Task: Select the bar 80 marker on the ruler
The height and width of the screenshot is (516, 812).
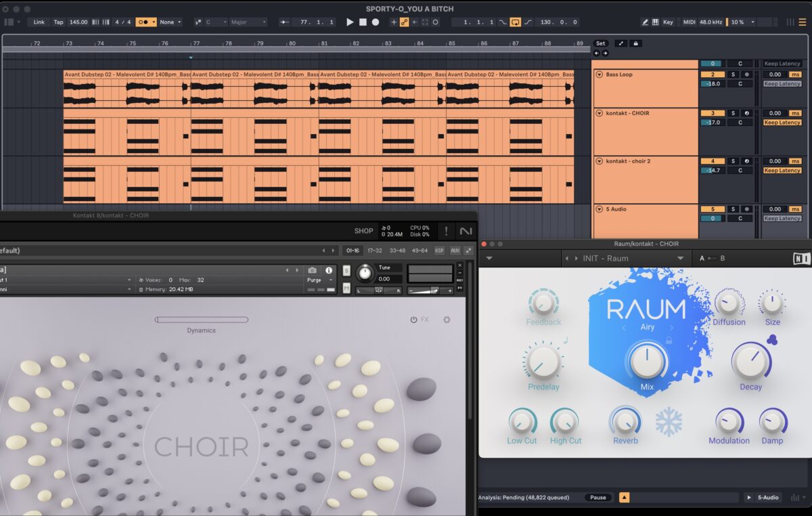Action: [292, 43]
